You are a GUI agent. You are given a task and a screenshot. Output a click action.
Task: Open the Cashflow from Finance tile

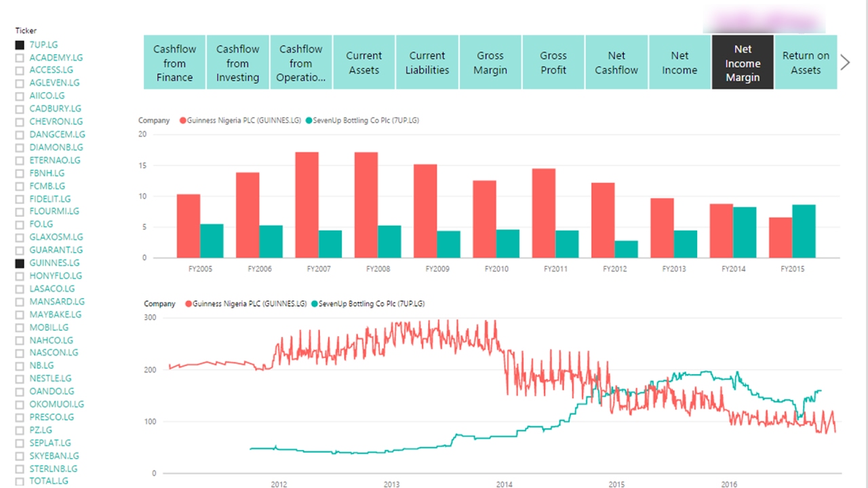point(174,62)
